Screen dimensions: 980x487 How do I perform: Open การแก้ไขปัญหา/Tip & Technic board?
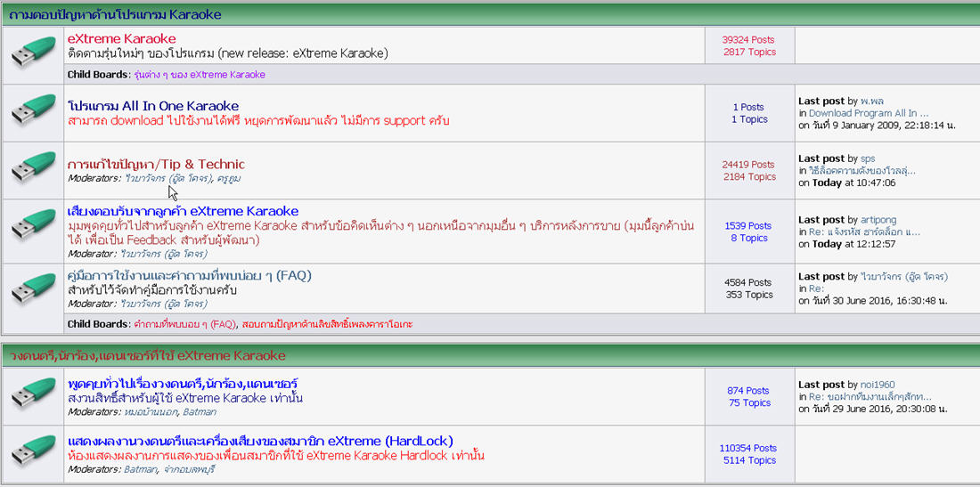[156, 164]
